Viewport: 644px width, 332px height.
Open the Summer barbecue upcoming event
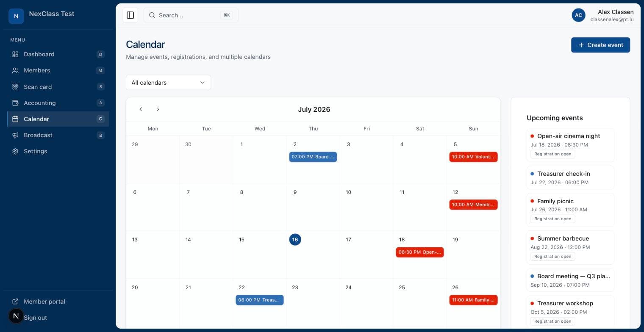coord(570,248)
